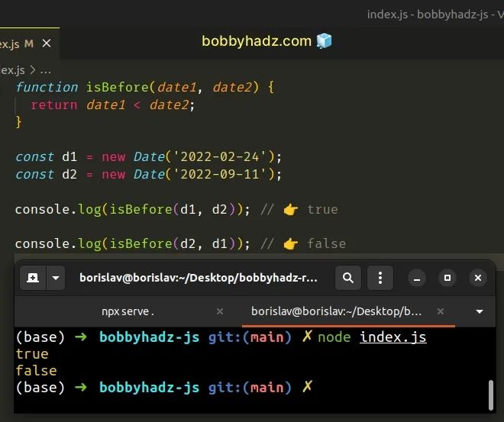
Task: Close the borislav@borislav terminal tab
Action: click(441, 311)
